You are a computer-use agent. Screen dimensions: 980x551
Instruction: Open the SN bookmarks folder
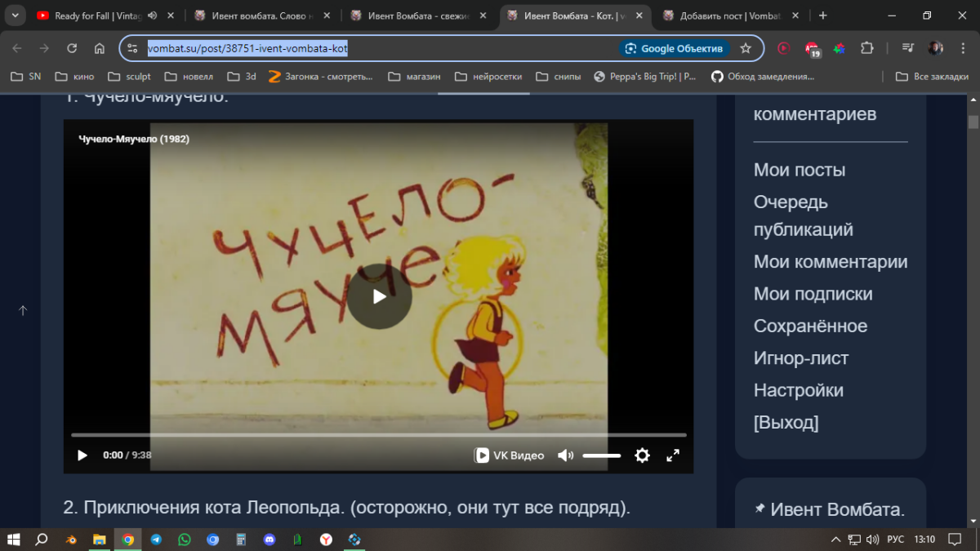pyautogui.click(x=25, y=77)
